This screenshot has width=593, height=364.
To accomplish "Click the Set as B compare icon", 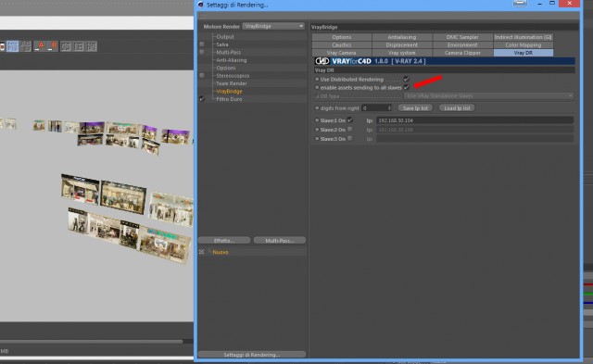I will pos(52,46).
